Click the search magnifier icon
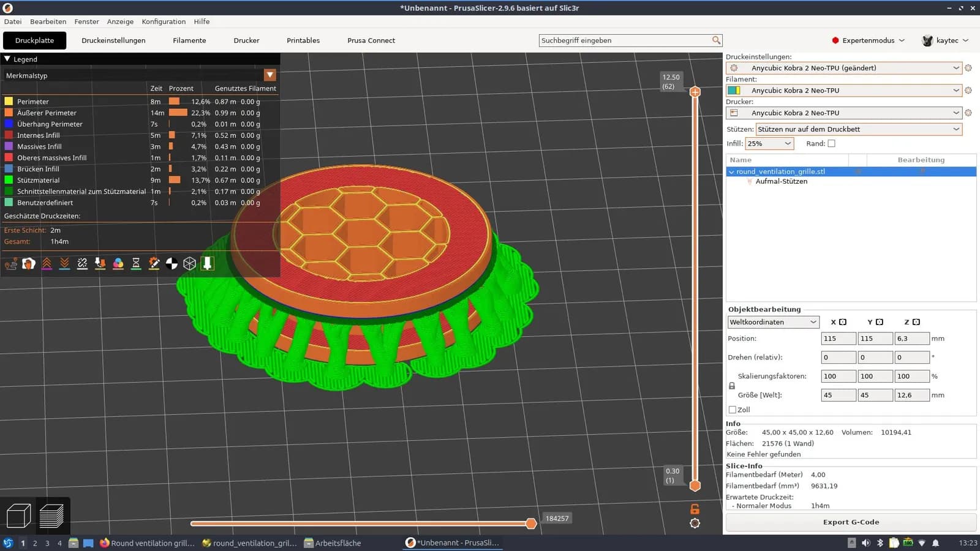Viewport: 980px width, 551px height. coord(716,40)
